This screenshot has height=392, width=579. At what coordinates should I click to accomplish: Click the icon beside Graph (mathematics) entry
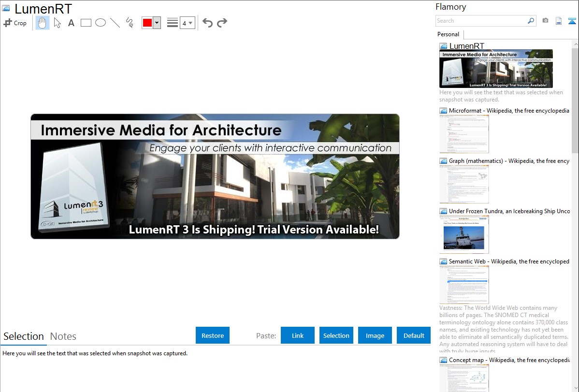(443, 161)
